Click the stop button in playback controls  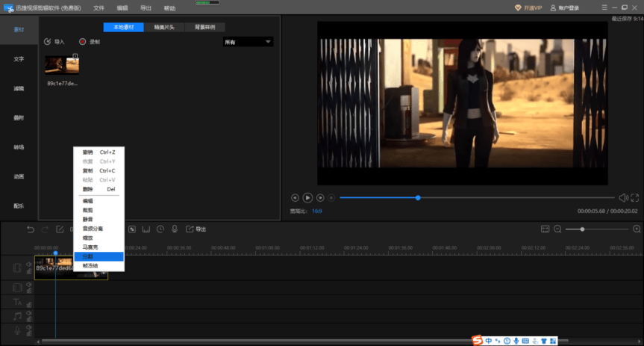click(331, 197)
